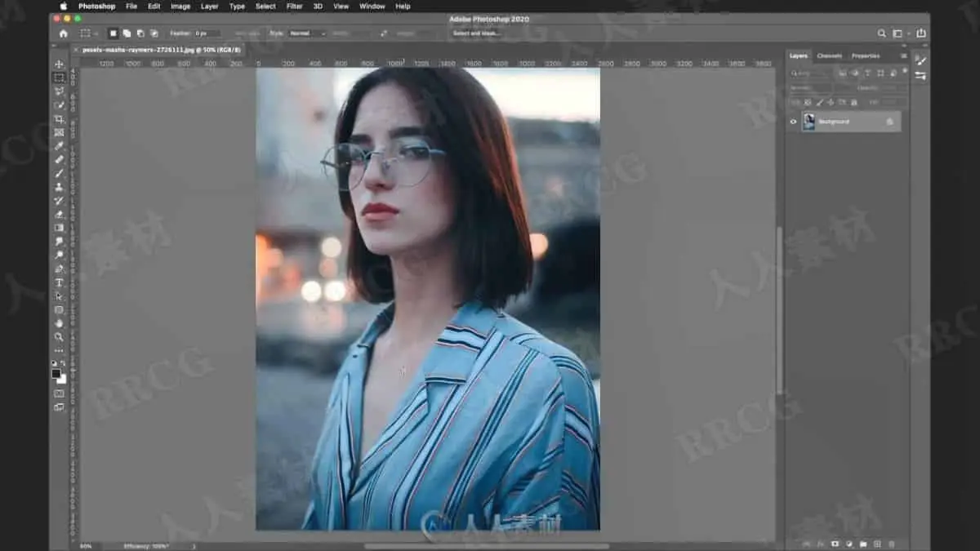Image resolution: width=980 pixels, height=551 pixels.
Task: Close the pexels-masha-raymers document tab
Action: [77, 50]
